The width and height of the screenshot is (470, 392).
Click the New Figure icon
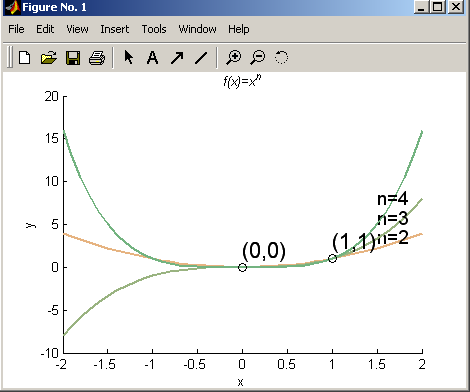click(x=24, y=58)
